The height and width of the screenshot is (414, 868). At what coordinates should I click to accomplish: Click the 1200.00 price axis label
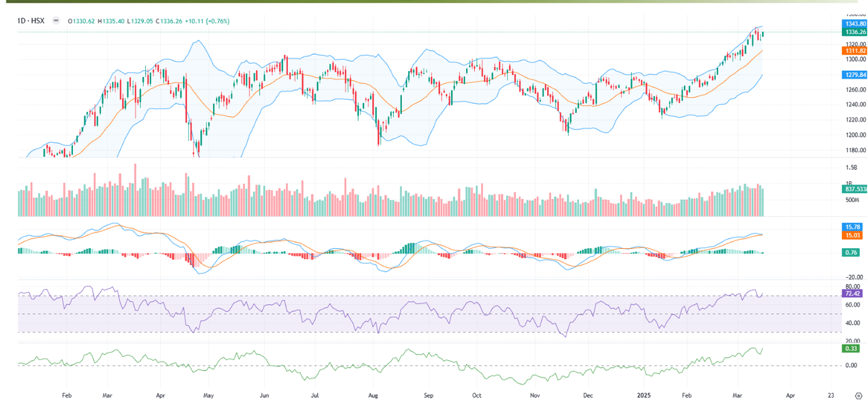coord(855,136)
